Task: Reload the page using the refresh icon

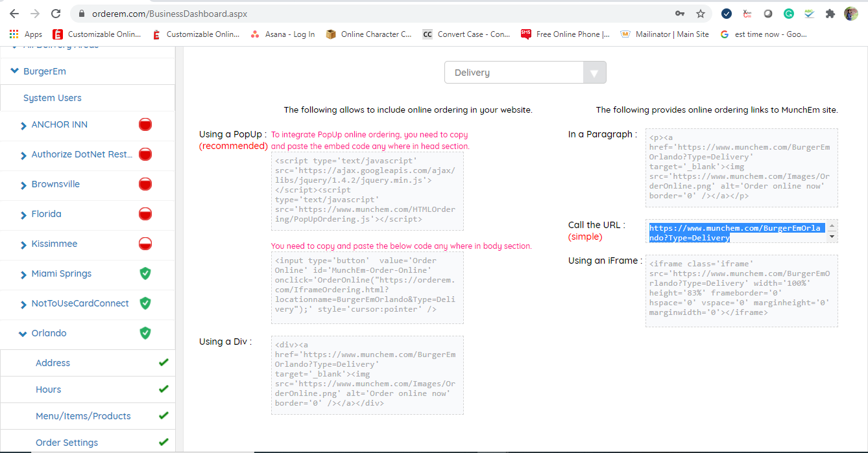Action: (x=56, y=14)
